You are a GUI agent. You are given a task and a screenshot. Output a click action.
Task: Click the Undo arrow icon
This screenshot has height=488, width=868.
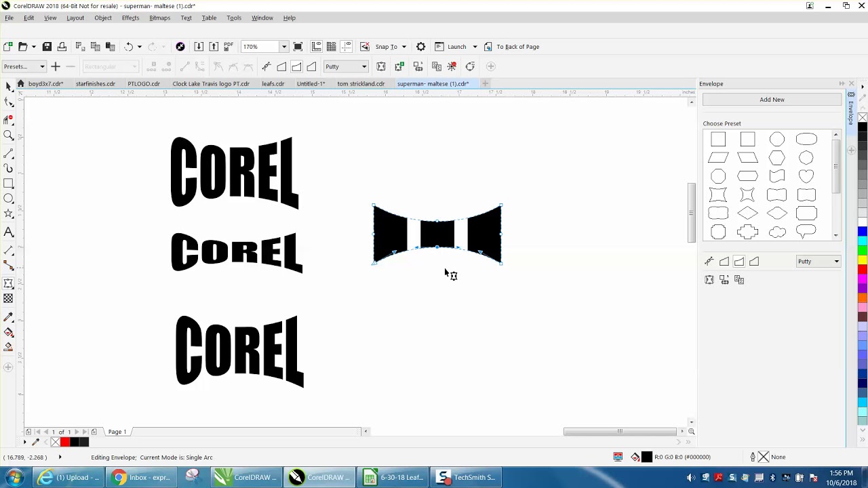click(128, 47)
